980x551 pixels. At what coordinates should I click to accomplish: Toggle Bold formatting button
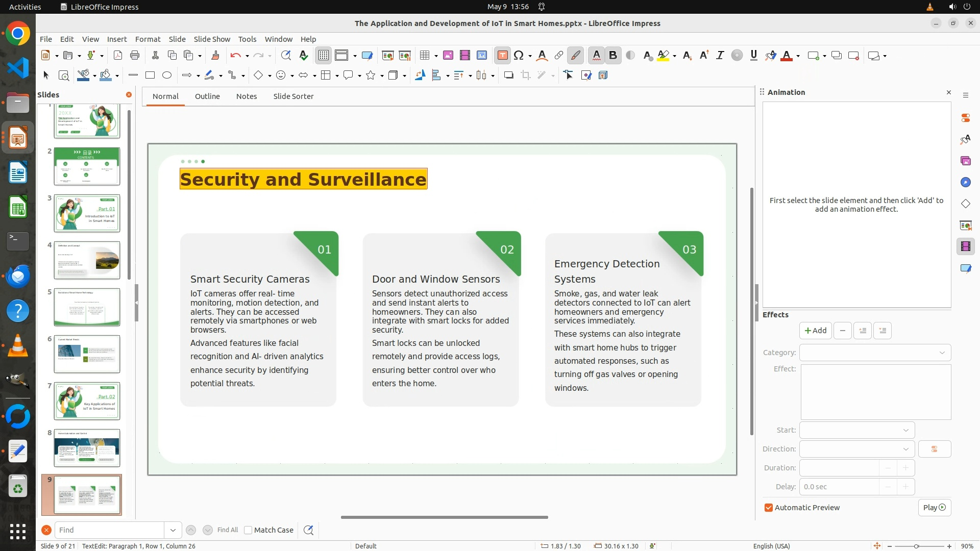[613, 56]
